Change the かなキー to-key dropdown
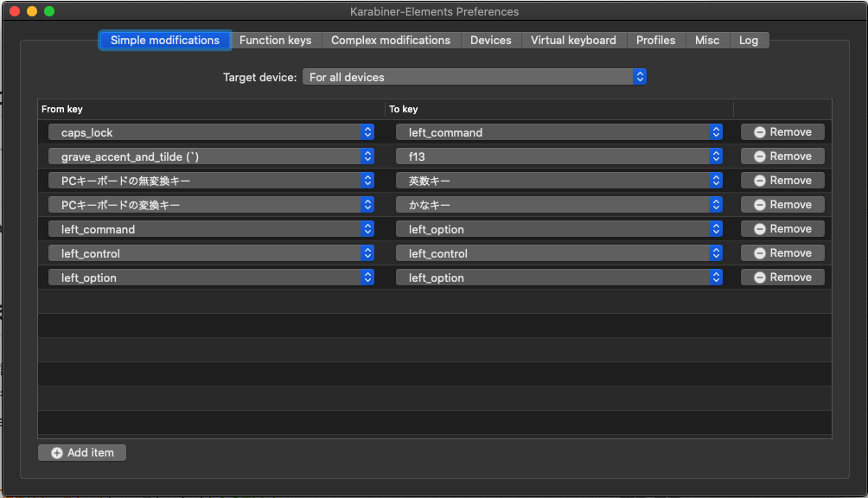868x498 pixels. (559, 205)
